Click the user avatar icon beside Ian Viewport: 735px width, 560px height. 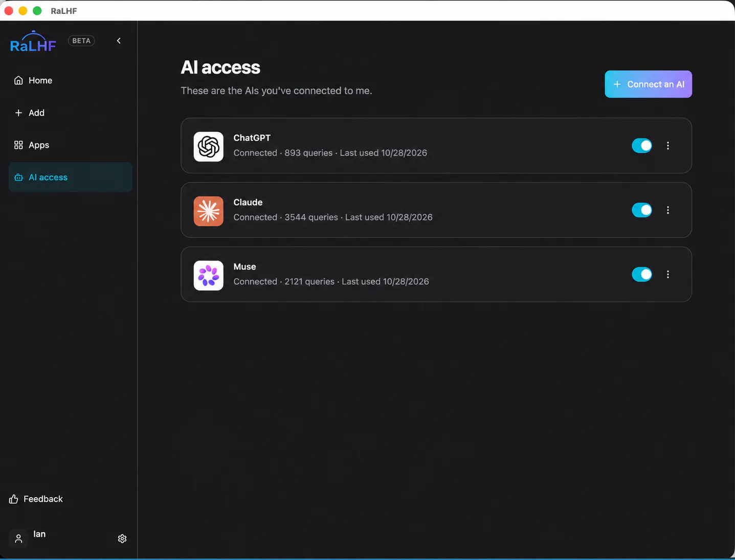18,539
